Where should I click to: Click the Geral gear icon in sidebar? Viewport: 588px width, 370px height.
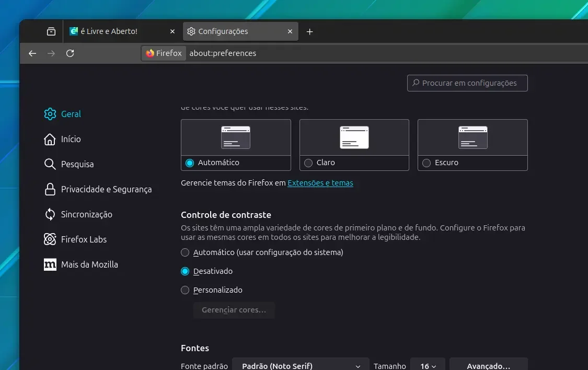pos(50,114)
